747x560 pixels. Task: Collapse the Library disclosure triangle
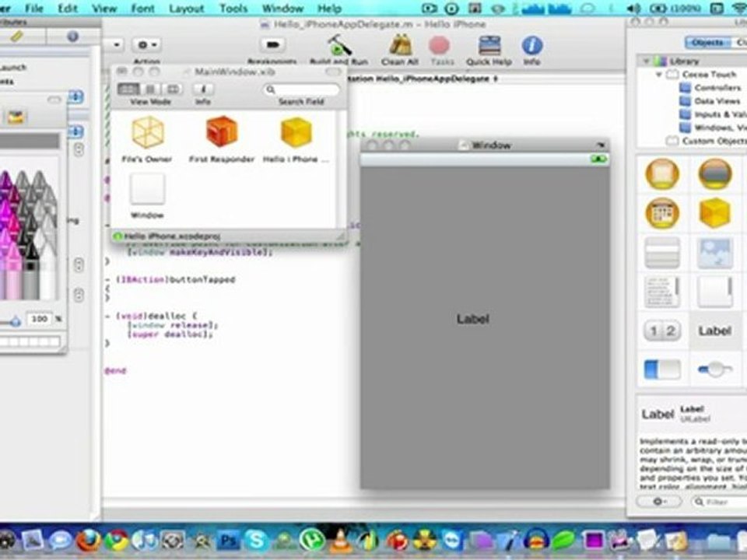pyautogui.click(x=647, y=61)
